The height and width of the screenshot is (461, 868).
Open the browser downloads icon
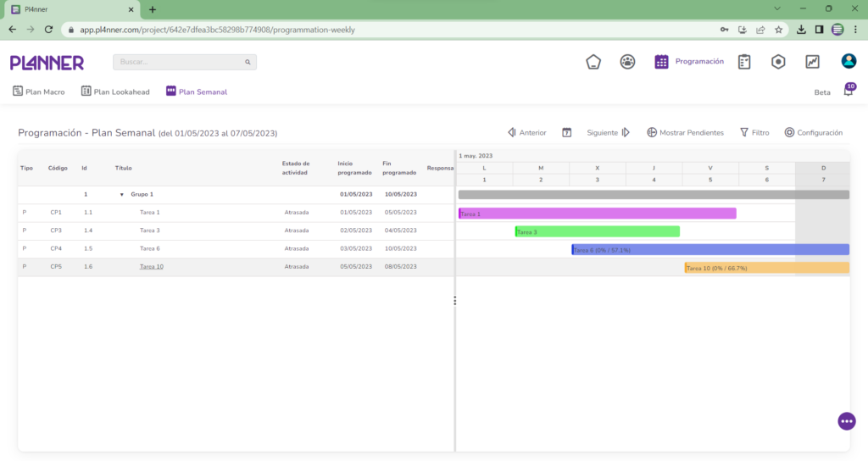pyautogui.click(x=801, y=30)
